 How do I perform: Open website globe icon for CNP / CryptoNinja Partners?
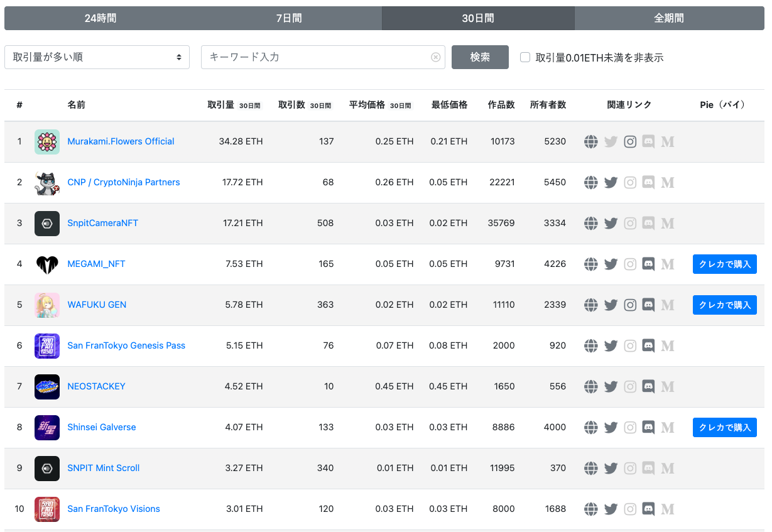(590, 182)
